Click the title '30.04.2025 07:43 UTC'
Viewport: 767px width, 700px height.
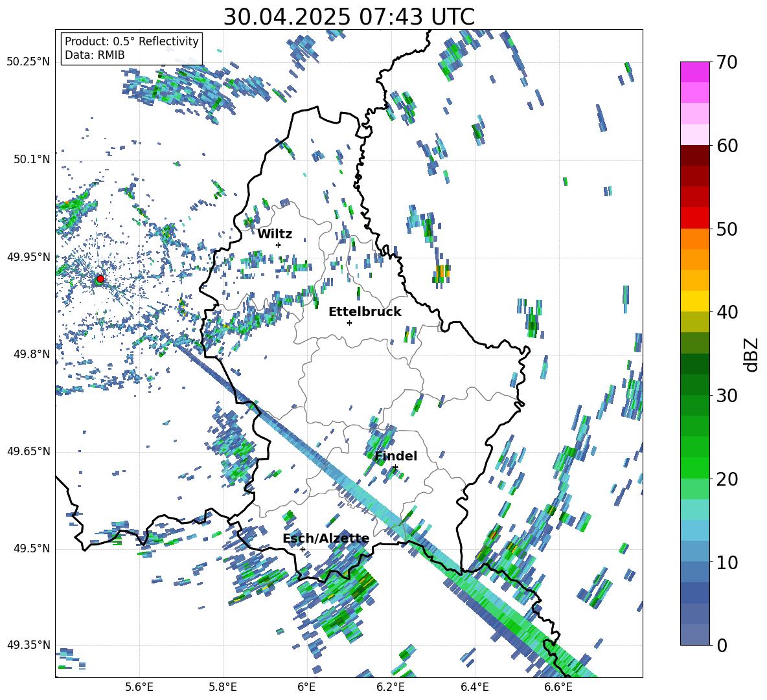click(349, 17)
